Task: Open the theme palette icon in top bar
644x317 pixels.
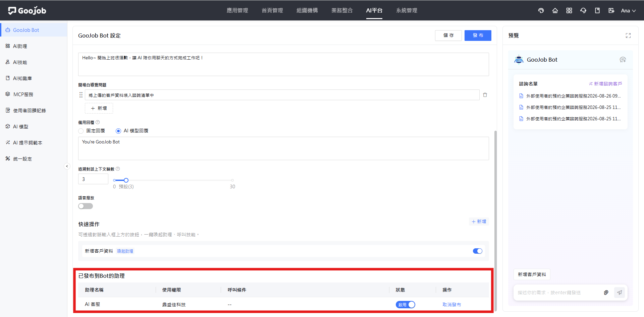Action: point(541,10)
